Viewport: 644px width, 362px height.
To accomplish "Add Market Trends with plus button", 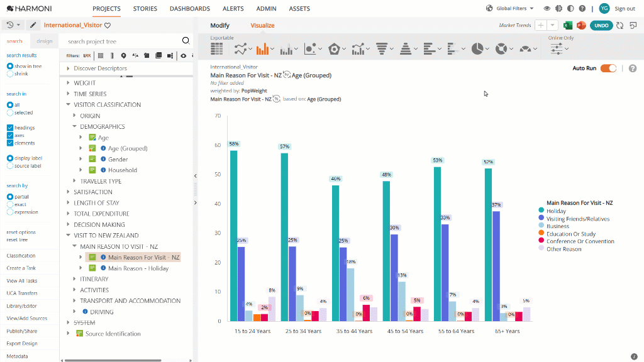I will click(541, 25).
